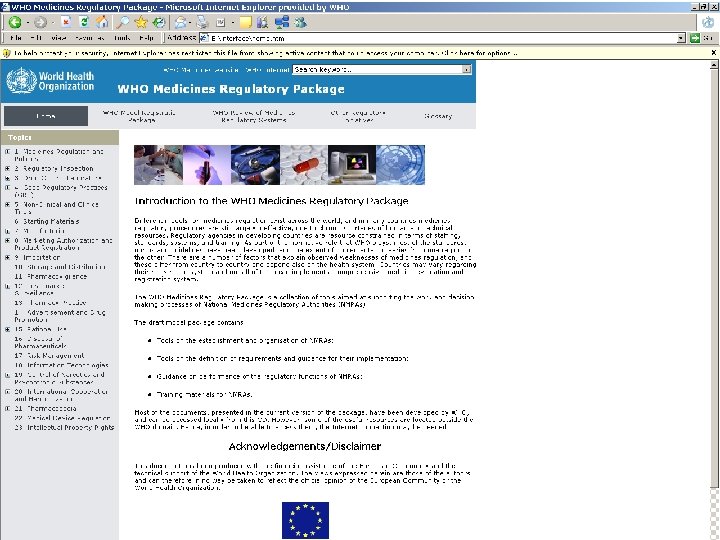The image size is (720, 540).
Task: Open the Search magnifier in the toolbar
Action: tap(122, 22)
